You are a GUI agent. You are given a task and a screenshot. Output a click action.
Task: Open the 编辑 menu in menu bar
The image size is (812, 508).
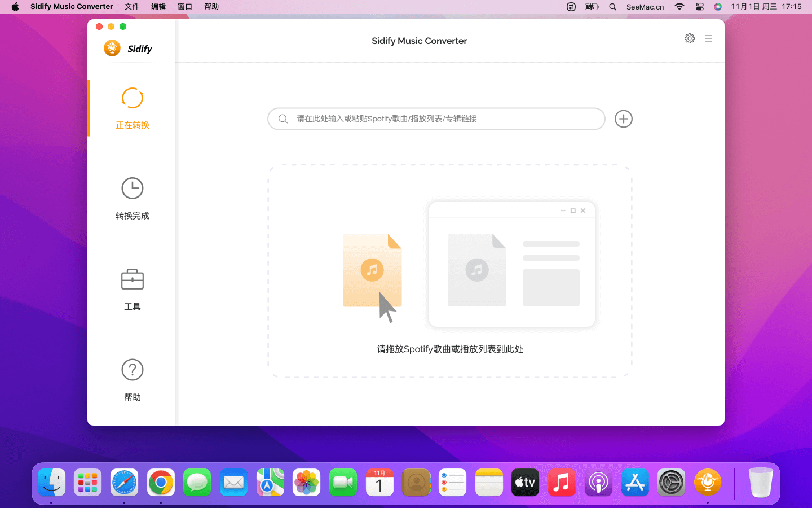click(x=158, y=7)
